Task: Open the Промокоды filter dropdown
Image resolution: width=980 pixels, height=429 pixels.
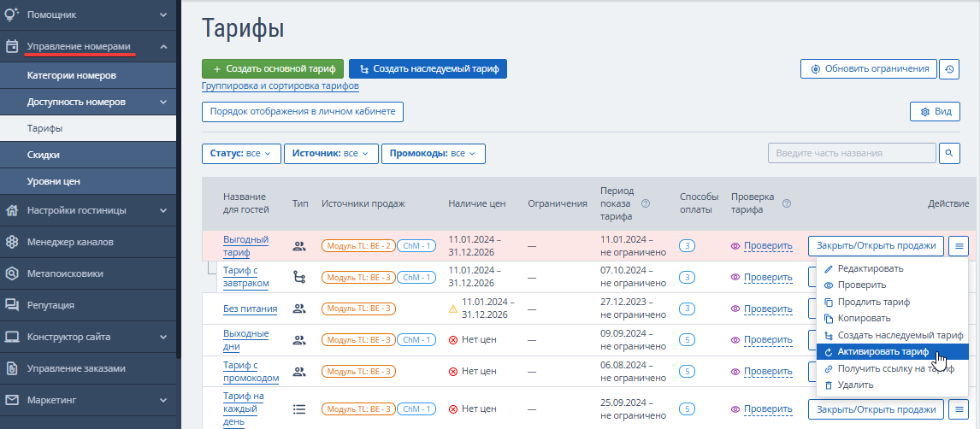Action: (433, 154)
